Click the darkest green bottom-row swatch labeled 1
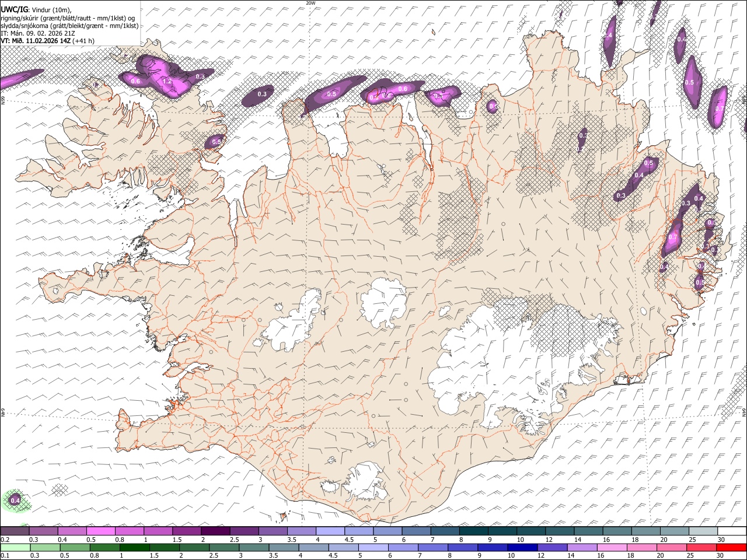Screen dimensions: 747x560 tap(134, 547)
